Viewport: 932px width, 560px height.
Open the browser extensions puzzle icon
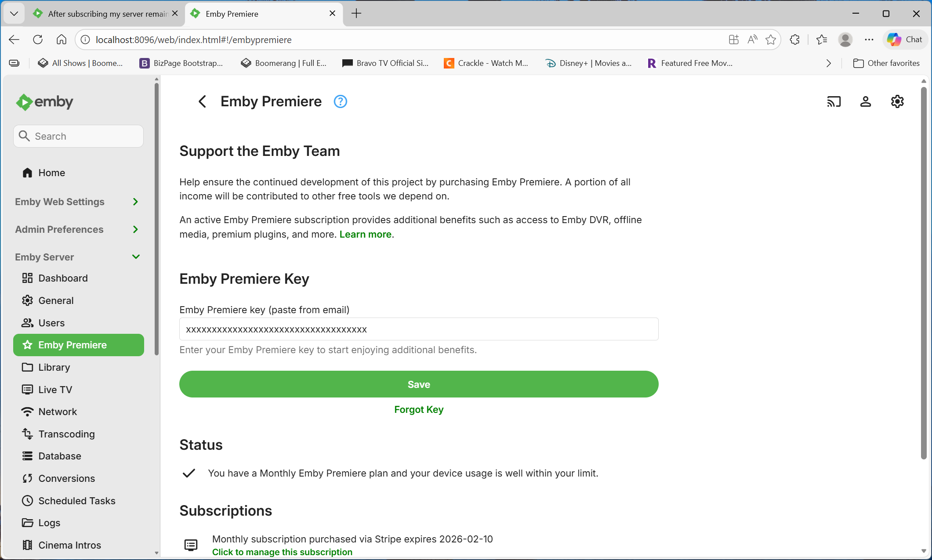pos(794,40)
